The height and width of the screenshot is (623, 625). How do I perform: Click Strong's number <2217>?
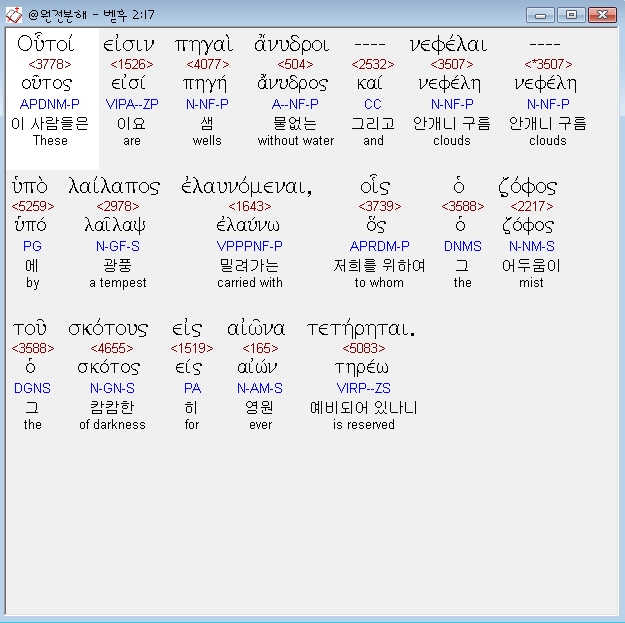coord(532,206)
